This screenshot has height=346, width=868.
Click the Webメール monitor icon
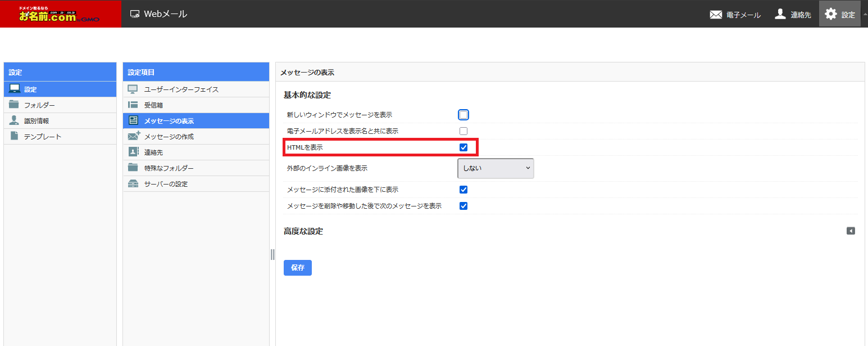click(x=135, y=14)
